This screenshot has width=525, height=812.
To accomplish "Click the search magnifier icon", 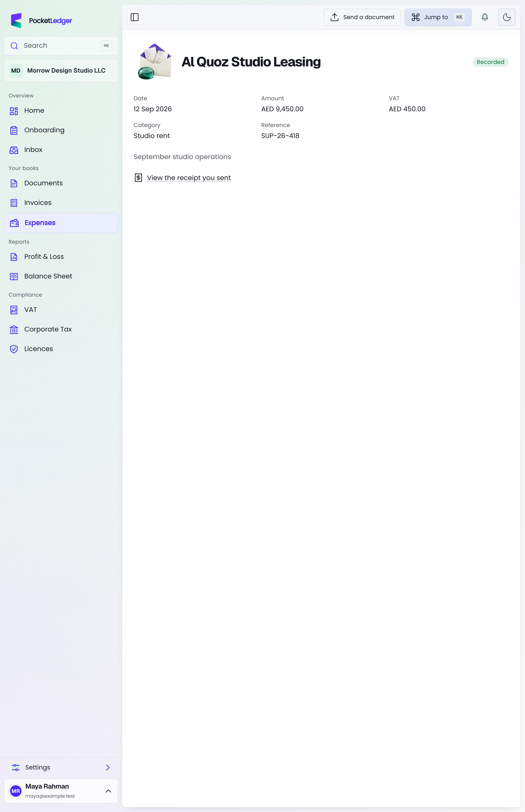I will coord(14,46).
